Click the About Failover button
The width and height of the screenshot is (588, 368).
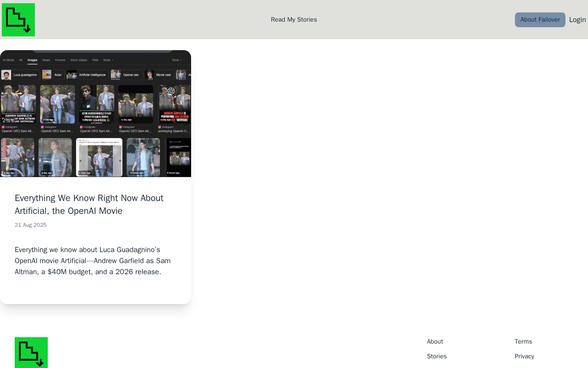tap(540, 20)
